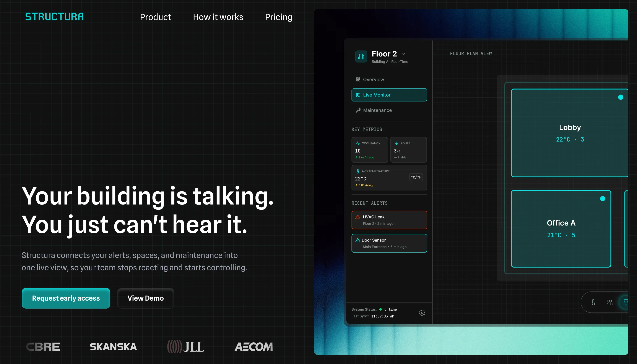Click the Office A status indicator dot

[x=603, y=199]
